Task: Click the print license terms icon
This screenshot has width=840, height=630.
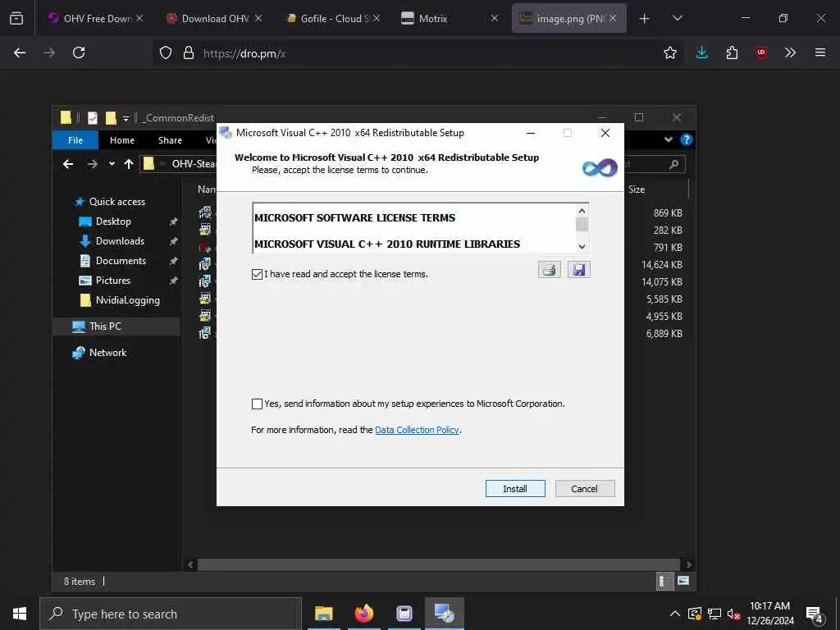Action: tap(549, 269)
